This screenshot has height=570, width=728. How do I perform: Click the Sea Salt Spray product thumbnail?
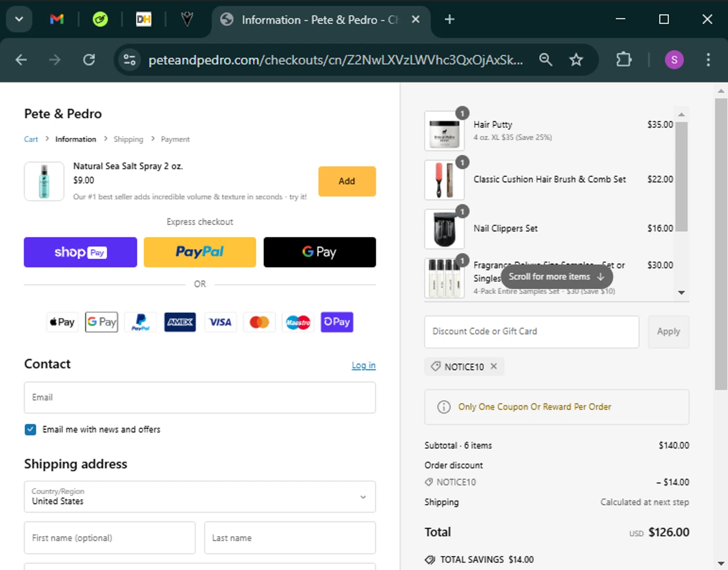44,181
